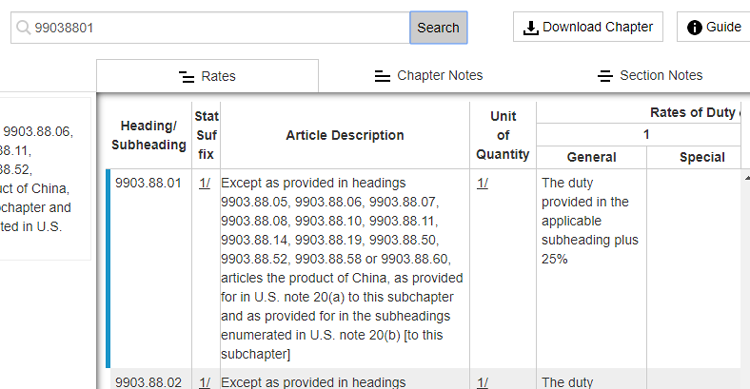Open the Chapter Notes tab

click(x=429, y=76)
